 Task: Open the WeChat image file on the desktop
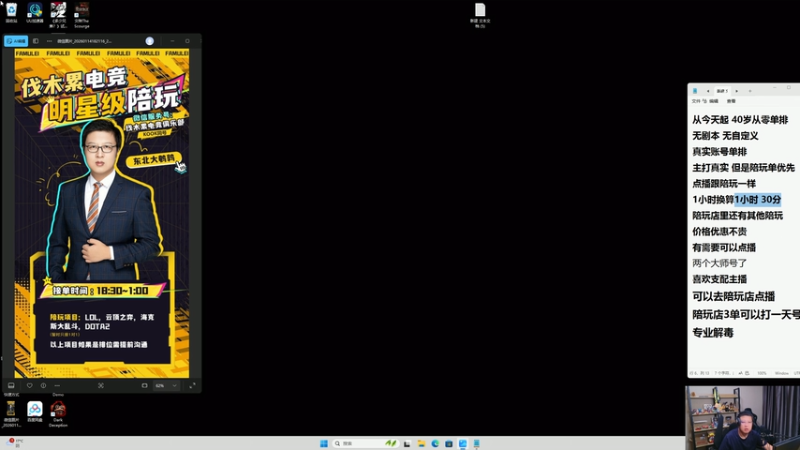coord(11,413)
